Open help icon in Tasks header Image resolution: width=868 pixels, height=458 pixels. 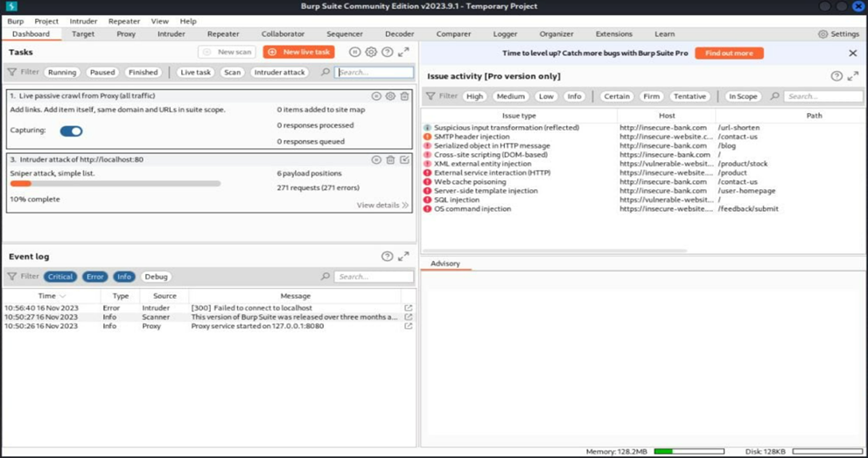pos(387,52)
